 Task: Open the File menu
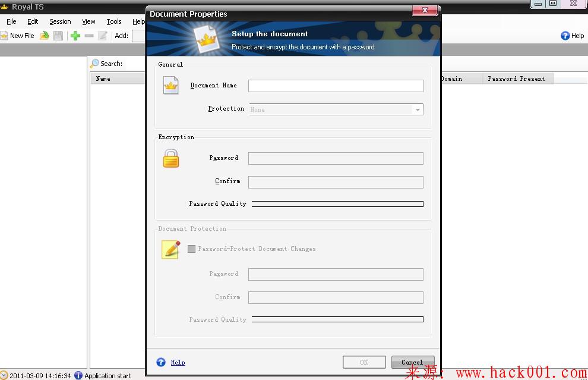point(11,21)
